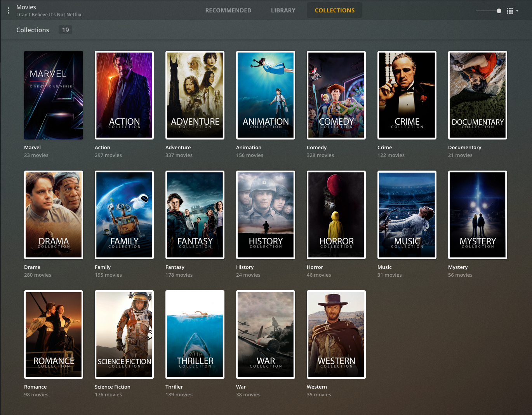
Task: Open the Documentary collection poster
Action: pos(478,95)
